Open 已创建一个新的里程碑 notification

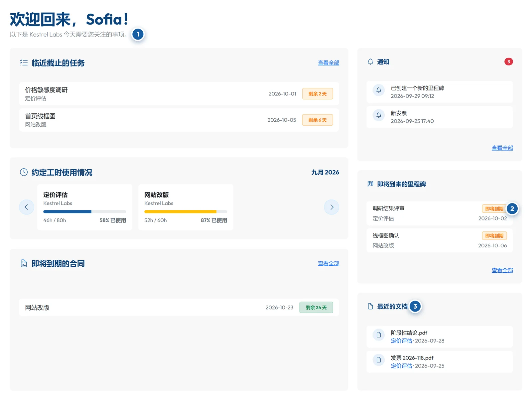[440, 92]
